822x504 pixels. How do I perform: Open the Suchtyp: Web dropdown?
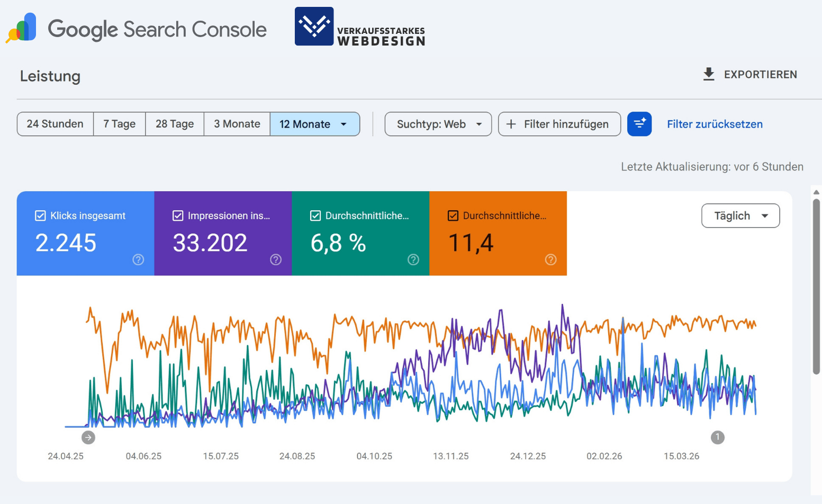[x=438, y=124]
